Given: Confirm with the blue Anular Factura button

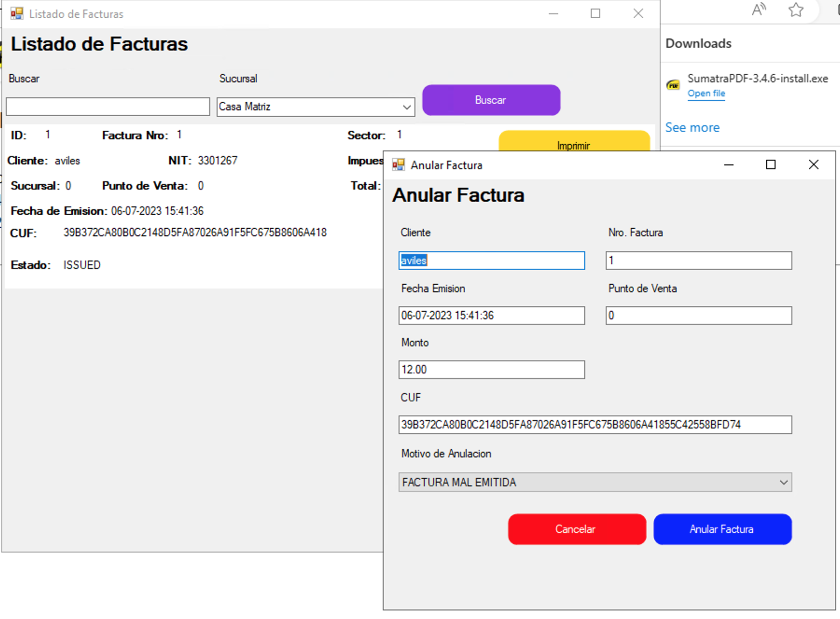Looking at the screenshot, I should pos(722,529).
